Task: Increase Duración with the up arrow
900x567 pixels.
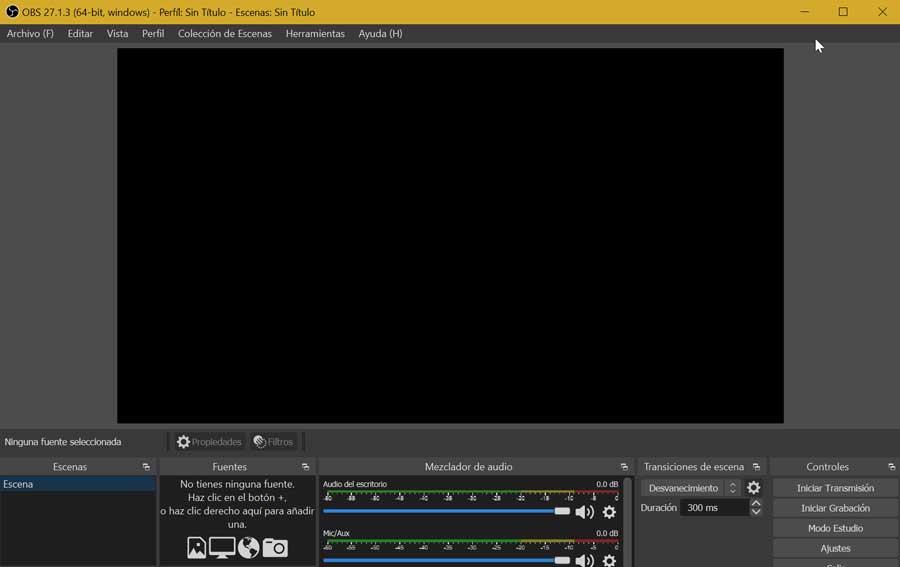Action: [x=756, y=503]
